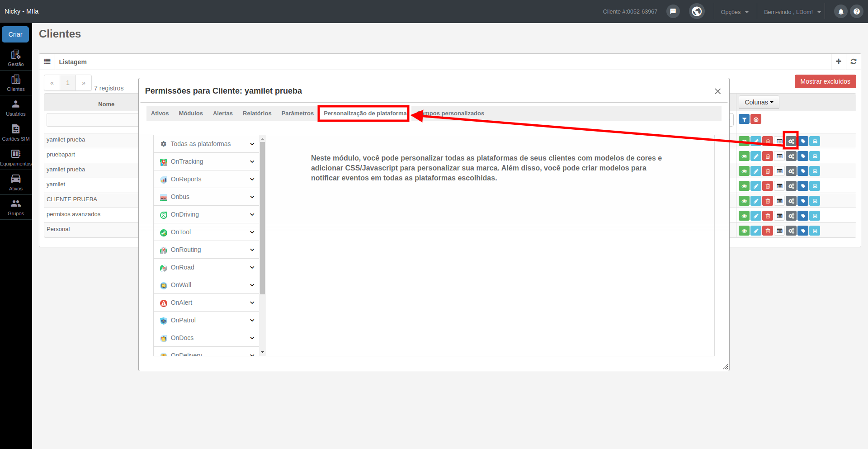Switch to the Alertas tab
The width and height of the screenshot is (868, 449).
(x=223, y=113)
